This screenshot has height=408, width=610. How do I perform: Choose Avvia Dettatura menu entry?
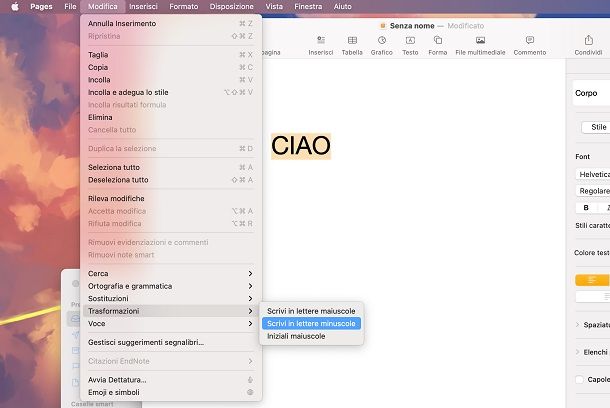170,380
